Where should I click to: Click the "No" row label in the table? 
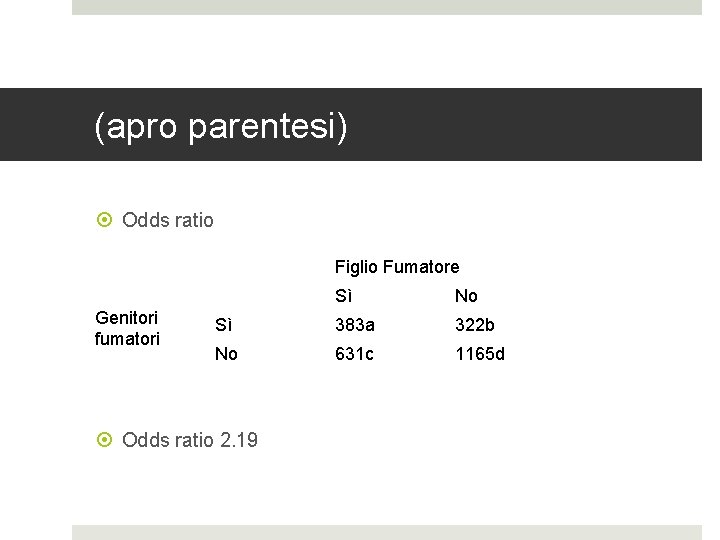pyautogui.click(x=226, y=354)
